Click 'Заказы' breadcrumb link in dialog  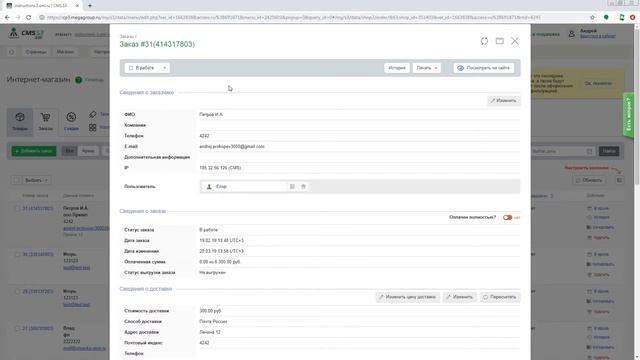click(127, 36)
